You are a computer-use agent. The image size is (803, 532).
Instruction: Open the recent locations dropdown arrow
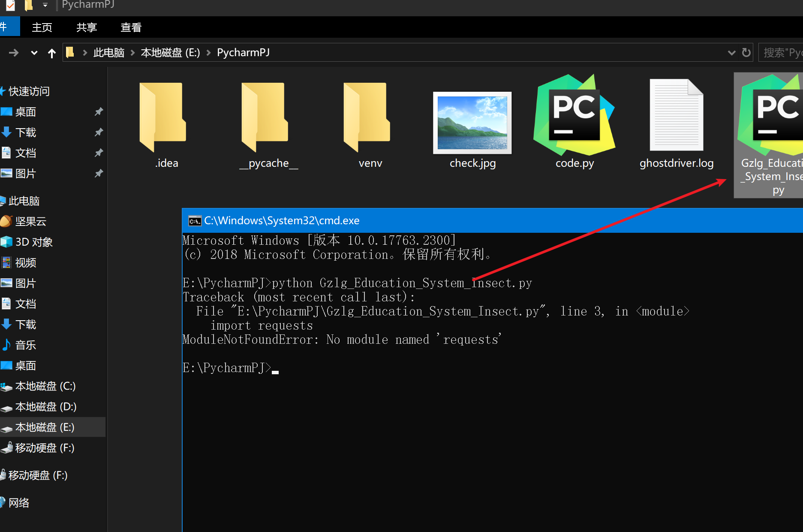34,53
